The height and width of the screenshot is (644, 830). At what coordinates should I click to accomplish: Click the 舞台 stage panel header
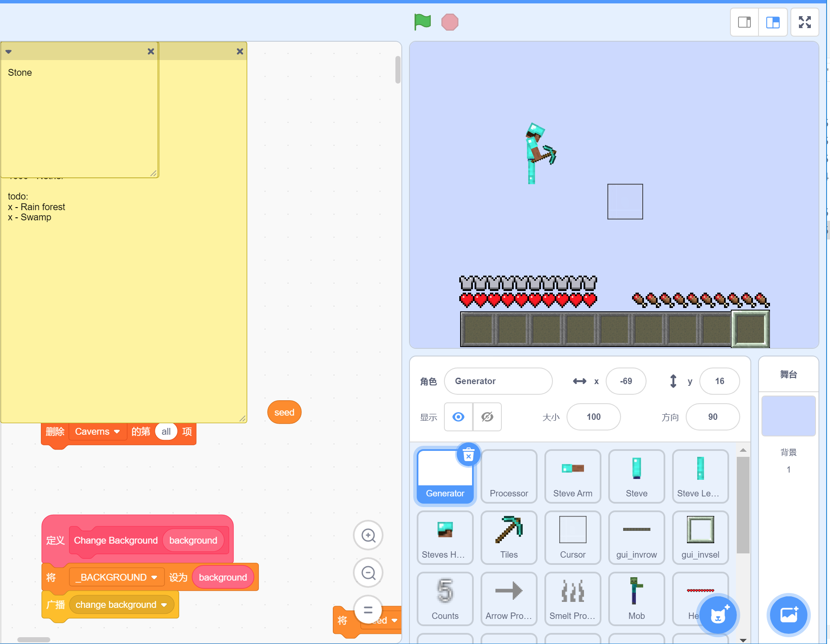(788, 374)
